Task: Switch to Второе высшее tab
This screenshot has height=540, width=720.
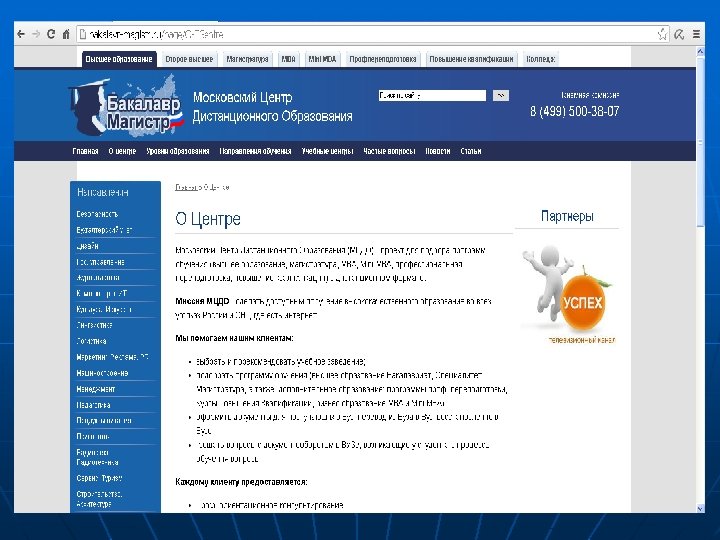Action: pos(189,59)
